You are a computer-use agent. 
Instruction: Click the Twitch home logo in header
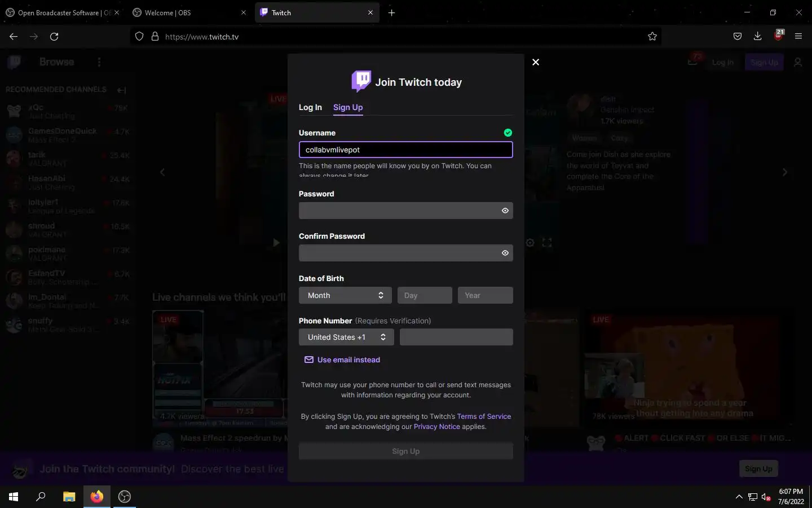pos(15,62)
